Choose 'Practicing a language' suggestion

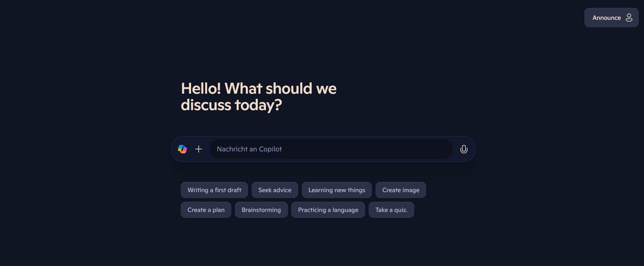328,210
